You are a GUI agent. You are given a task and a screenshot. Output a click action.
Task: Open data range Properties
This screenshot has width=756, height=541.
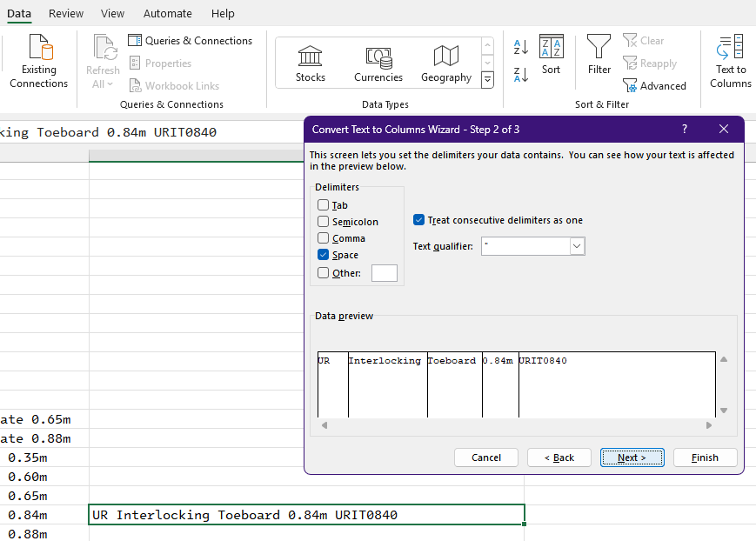click(x=161, y=63)
